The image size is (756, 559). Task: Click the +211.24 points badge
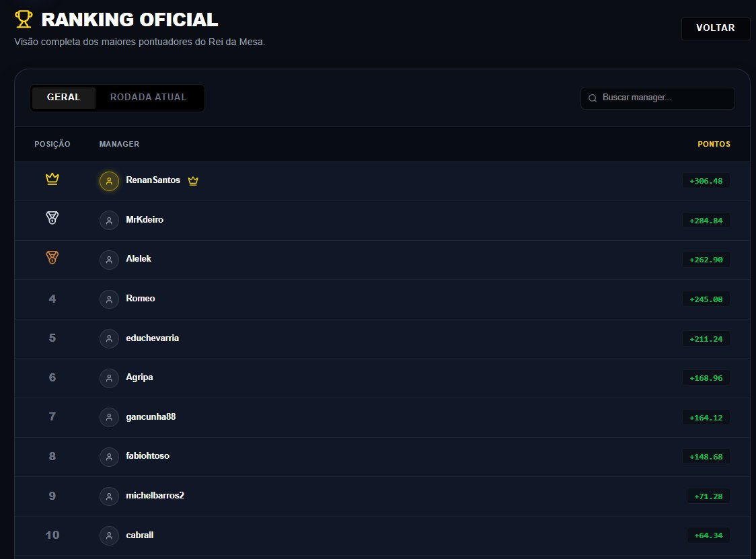pos(706,338)
